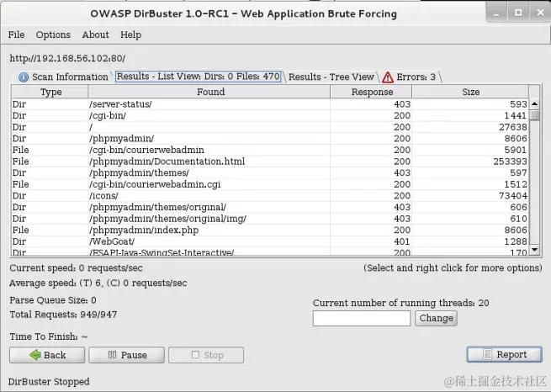Click the red Errors warning triangle icon

click(x=388, y=77)
